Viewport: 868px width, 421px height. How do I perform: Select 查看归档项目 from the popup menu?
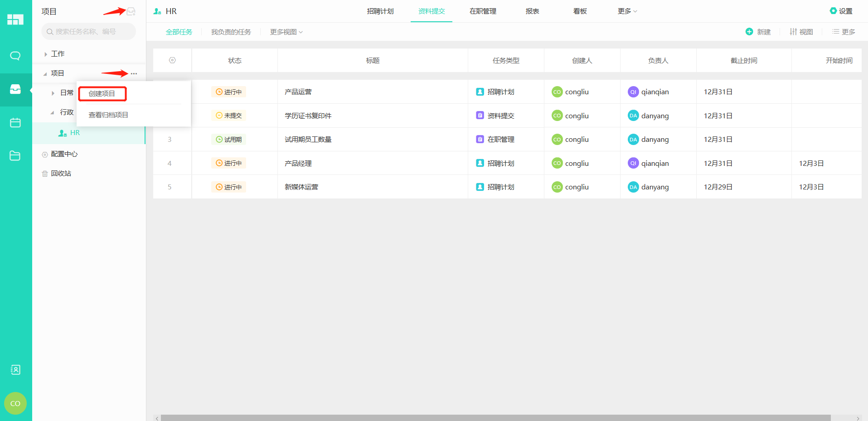click(108, 115)
